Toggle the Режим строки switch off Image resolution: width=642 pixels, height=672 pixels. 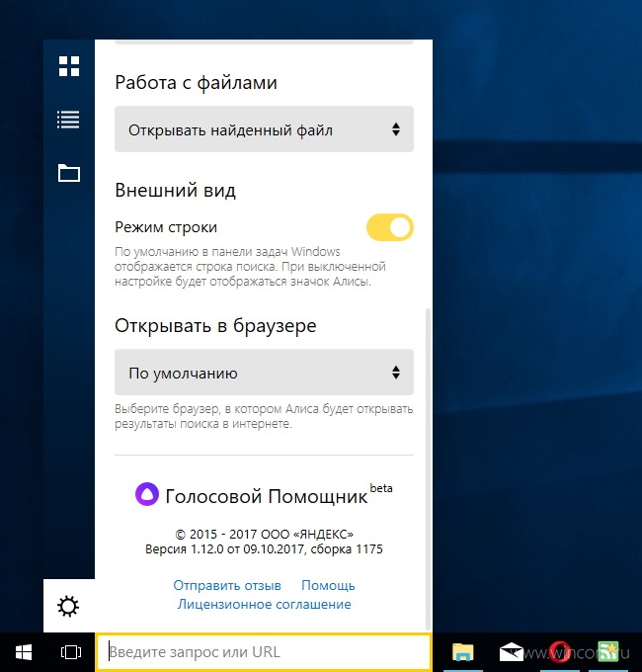pyautogui.click(x=390, y=227)
